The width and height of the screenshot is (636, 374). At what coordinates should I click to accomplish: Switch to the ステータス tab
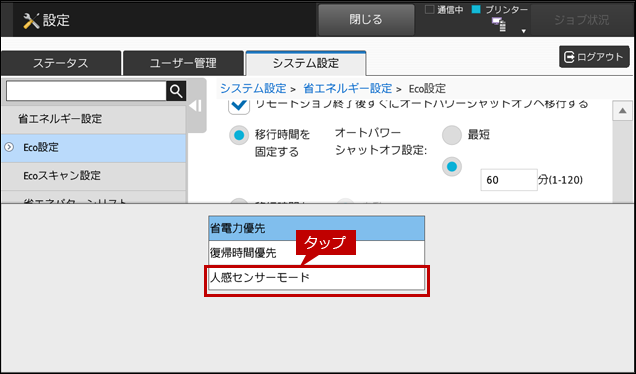pyautogui.click(x=60, y=63)
